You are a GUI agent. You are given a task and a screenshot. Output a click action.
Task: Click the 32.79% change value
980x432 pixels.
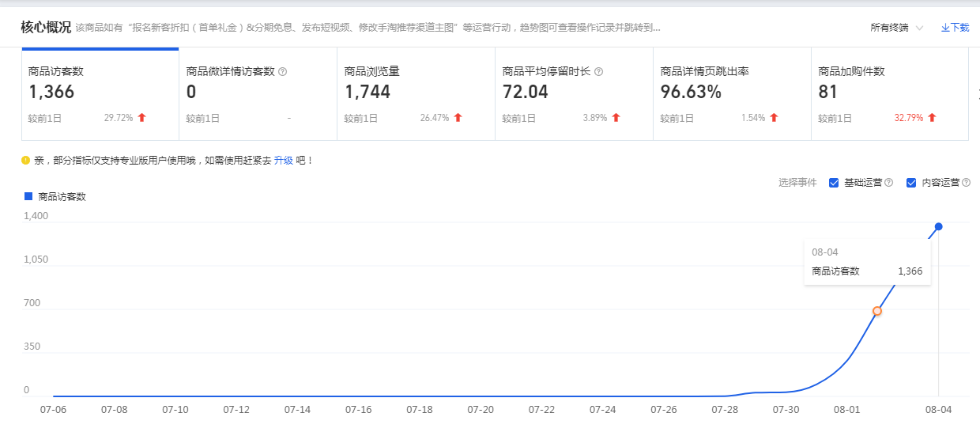(x=908, y=118)
